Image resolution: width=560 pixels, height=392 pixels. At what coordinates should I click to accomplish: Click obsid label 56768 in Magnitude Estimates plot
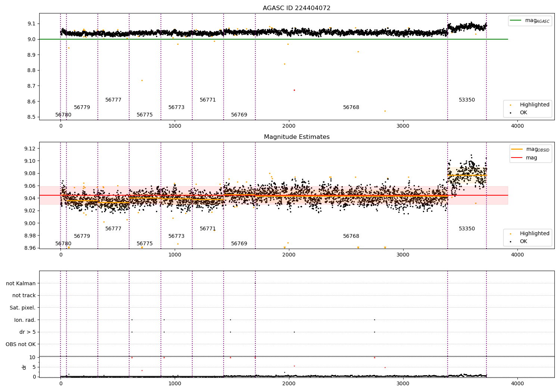[x=351, y=236]
